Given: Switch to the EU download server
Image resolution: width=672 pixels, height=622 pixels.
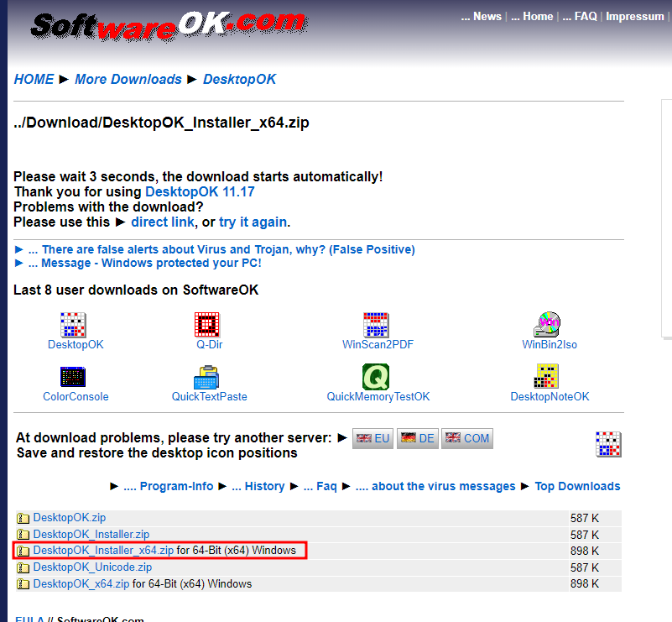Looking at the screenshot, I should [x=372, y=438].
